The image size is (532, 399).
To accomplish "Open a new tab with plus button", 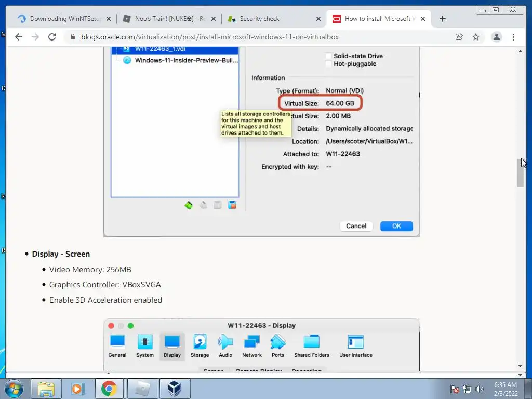I will (x=443, y=19).
